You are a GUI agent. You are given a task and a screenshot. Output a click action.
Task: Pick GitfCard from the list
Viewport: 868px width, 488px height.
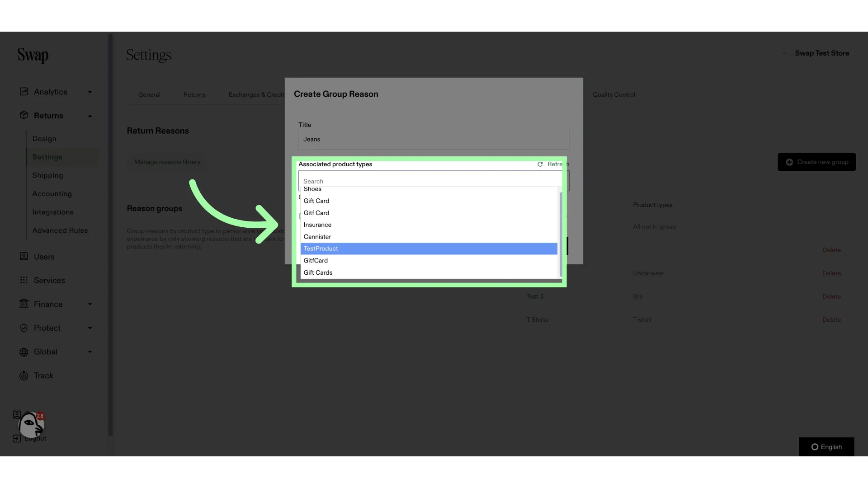click(x=429, y=261)
